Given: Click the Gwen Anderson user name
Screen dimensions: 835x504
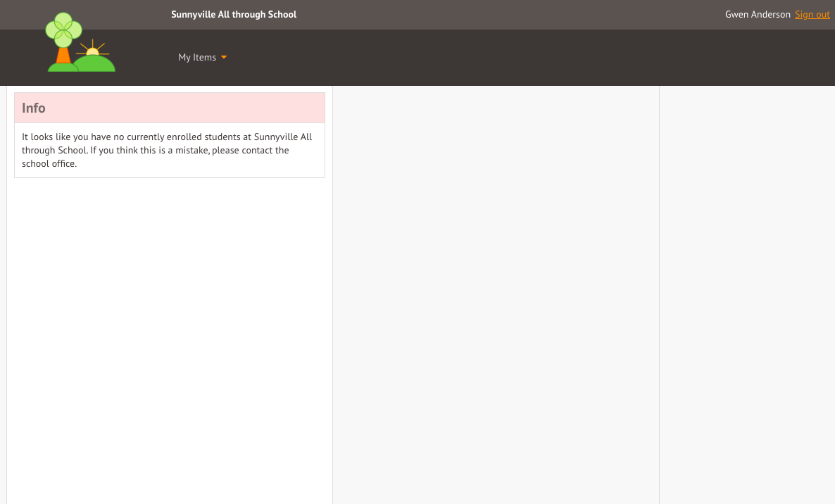Looking at the screenshot, I should [x=758, y=14].
